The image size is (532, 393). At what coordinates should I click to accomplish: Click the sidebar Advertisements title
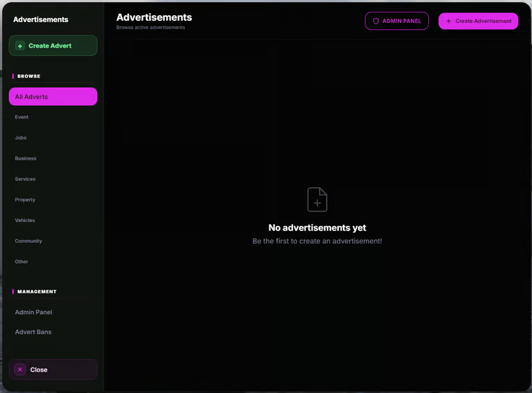[41, 19]
